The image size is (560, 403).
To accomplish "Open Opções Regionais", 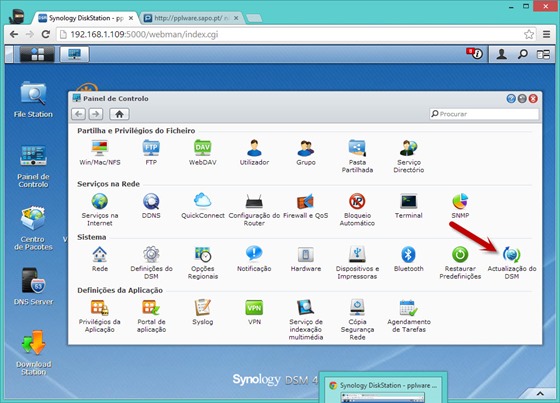I will point(202,263).
